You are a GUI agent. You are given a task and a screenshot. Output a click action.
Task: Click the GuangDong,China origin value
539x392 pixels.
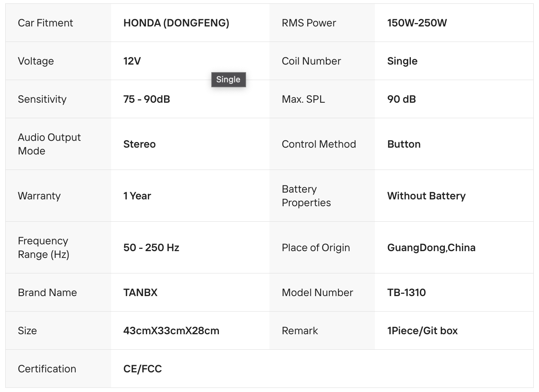(431, 248)
